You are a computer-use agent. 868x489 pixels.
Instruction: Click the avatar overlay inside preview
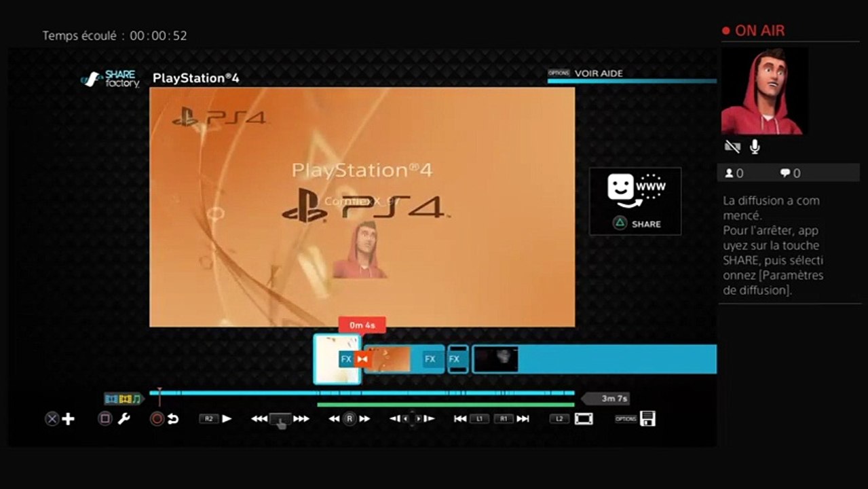pyautogui.click(x=359, y=249)
